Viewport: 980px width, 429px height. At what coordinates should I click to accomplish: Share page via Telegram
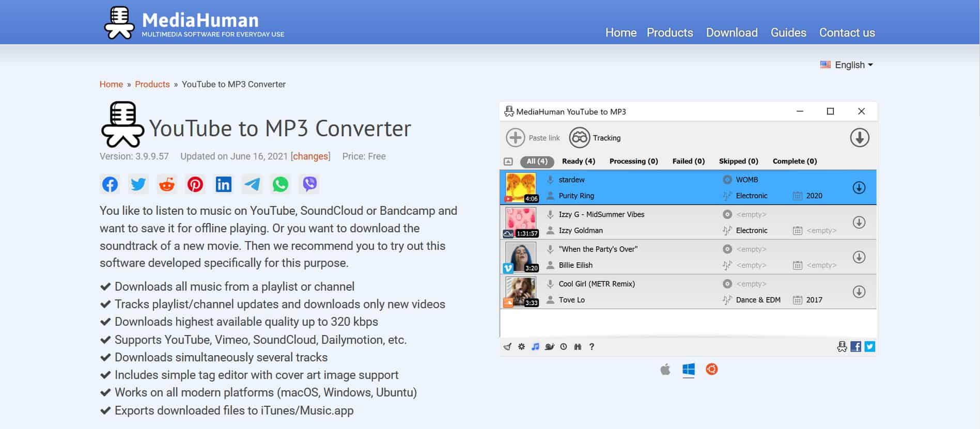252,184
